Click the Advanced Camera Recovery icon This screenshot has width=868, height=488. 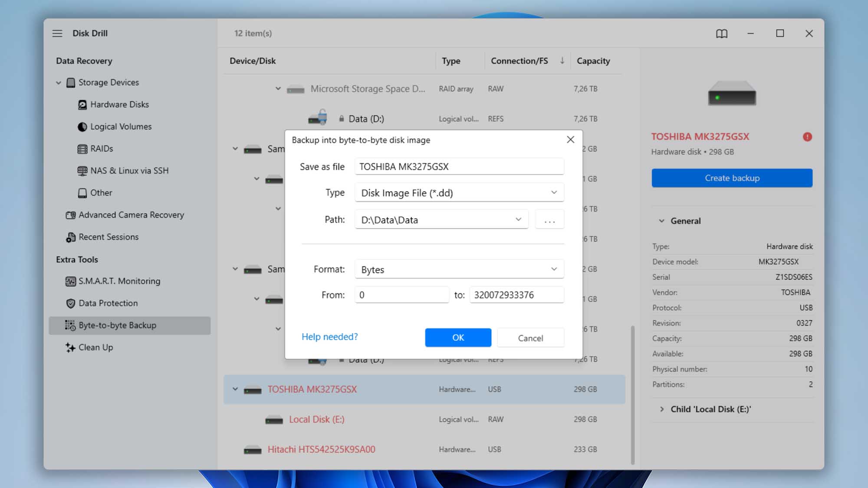point(70,215)
